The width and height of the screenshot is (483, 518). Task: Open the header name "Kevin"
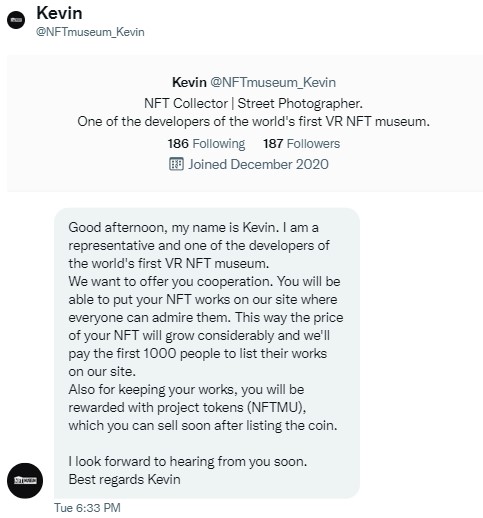pyautogui.click(x=59, y=14)
